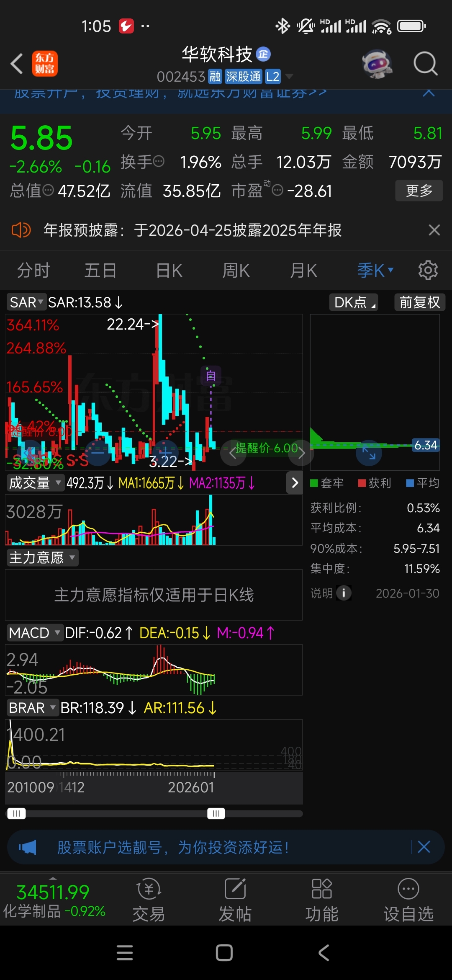Tap the chart zoom-out minus button
Screen dimensions: 452x980
pyautogui.click(x=98, y=453)
